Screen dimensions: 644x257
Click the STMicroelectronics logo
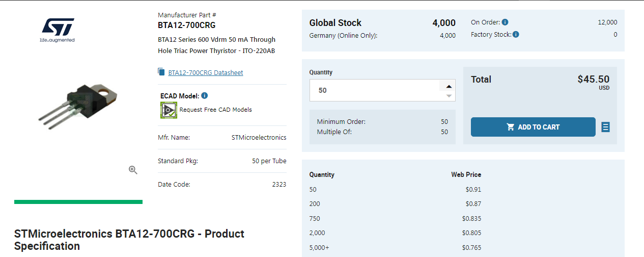click(x=58, y=30)
